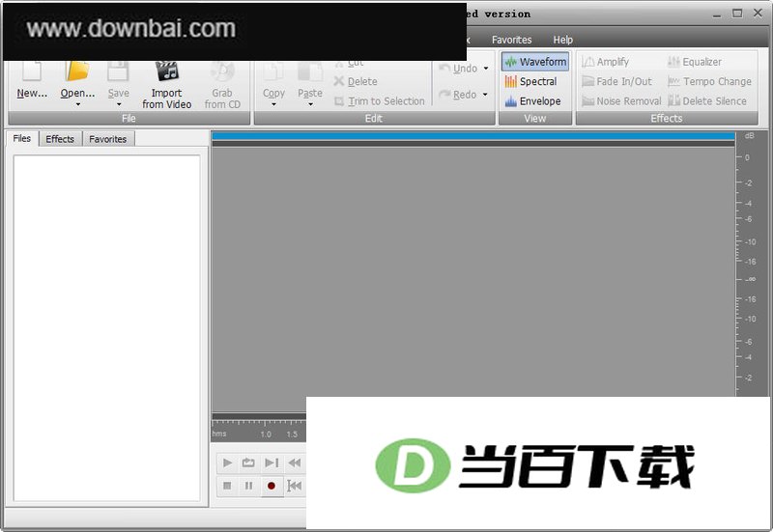773x532 pixels.
Task: Pause playback with the Pause button
Action: (248, 486)
